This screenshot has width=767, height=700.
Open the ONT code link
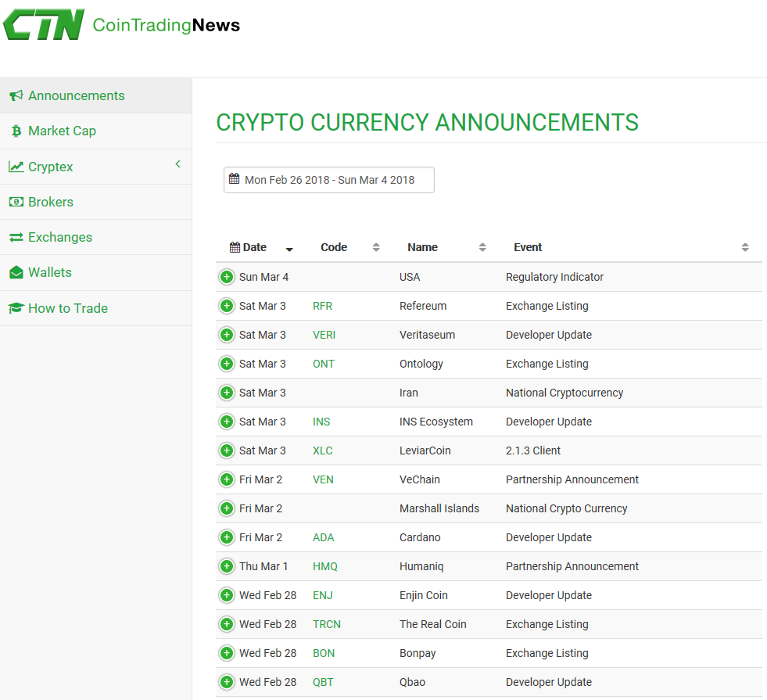[x=324, y=364]
